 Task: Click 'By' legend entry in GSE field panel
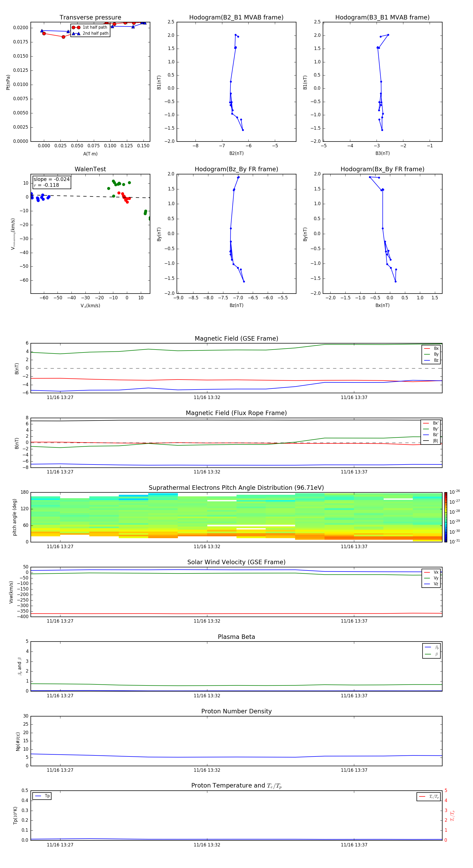click(431, 354)
